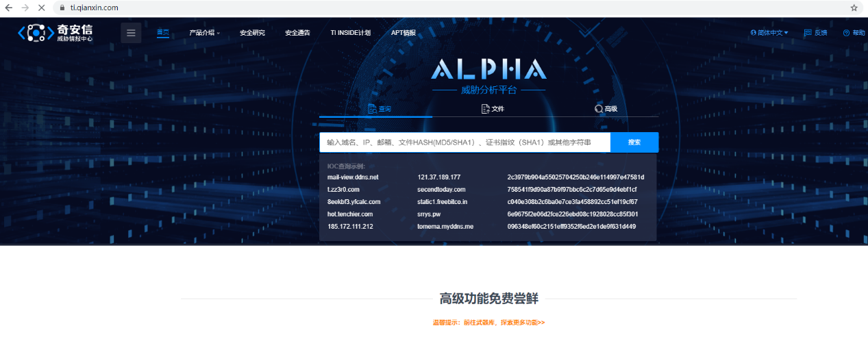Image resolution: width=868 pixels, height=354 pixels.
Task: Click the IOC查询示例 label
Action: [x=346, y=166]
